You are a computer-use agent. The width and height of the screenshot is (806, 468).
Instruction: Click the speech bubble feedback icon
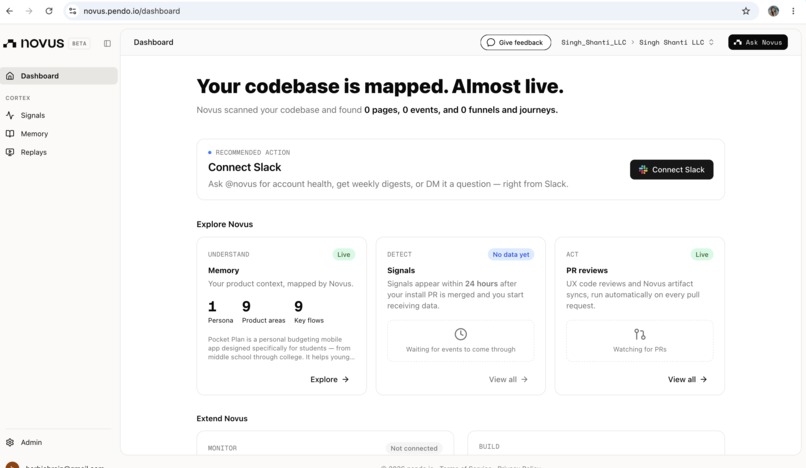coord(491,42)
